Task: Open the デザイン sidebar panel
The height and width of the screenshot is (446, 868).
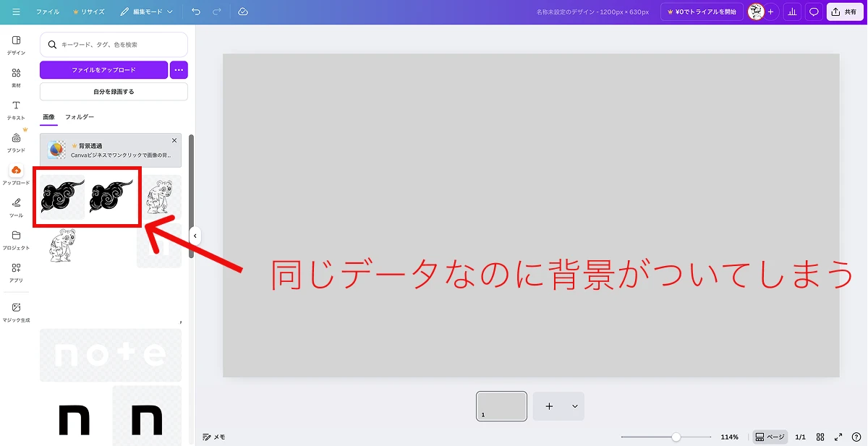Action: click(16, 45)
